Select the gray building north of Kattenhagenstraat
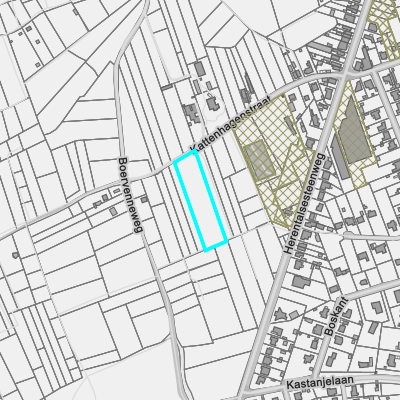The width and height of the screenshot is (400, 400). (x=199, y=69)
